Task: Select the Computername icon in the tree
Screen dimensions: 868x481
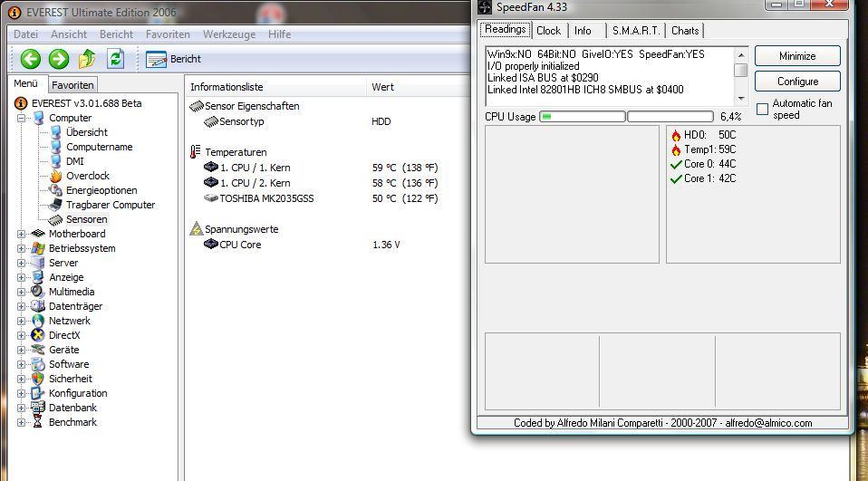Action: point(56,146)
